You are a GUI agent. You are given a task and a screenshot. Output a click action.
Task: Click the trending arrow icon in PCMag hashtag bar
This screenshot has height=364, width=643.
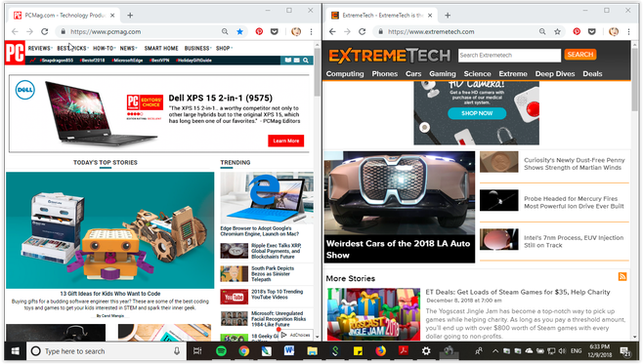coord(33,61)
